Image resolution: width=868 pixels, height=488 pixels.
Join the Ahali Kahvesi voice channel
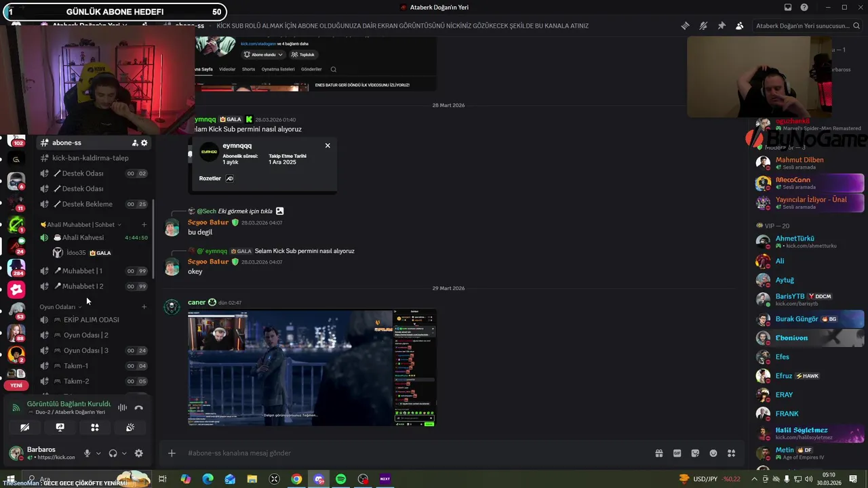tap(94, 238)
